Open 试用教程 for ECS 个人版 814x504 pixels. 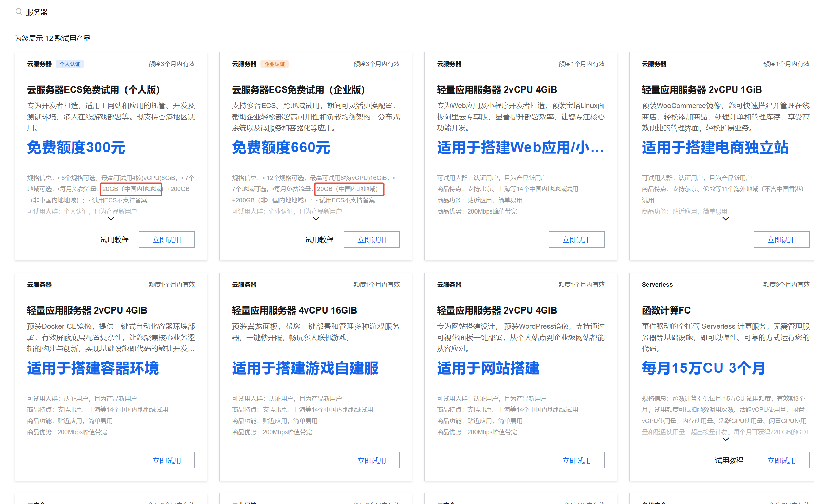114,240
